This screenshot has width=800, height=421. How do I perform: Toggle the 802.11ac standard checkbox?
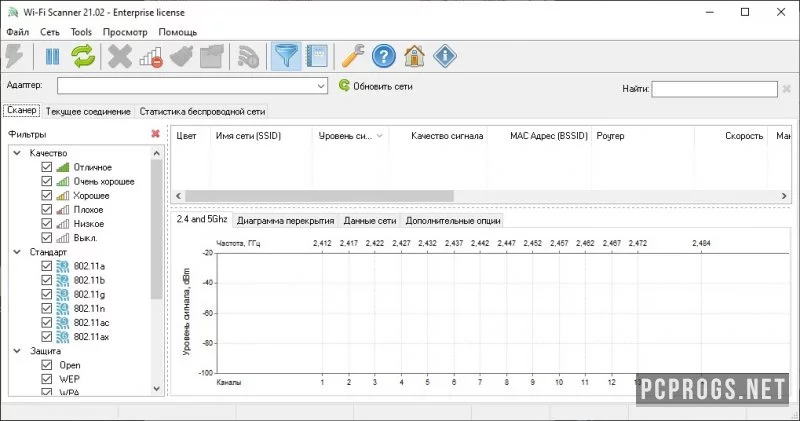46,323
